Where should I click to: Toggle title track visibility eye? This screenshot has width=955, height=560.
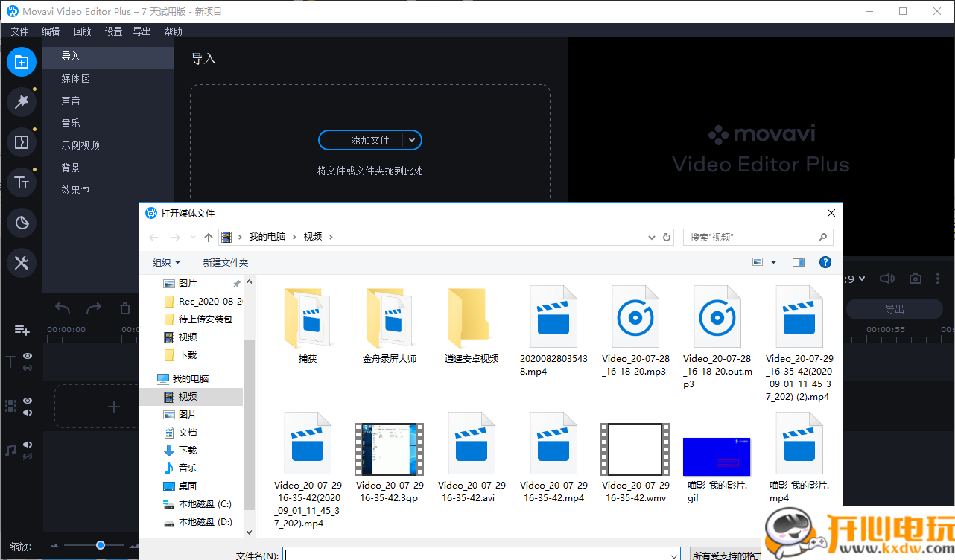pyautogui.click(x=28, y=356)
